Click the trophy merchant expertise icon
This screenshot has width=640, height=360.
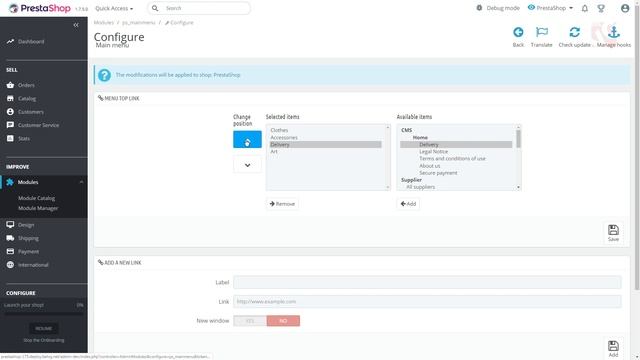[x=601, y=8]
